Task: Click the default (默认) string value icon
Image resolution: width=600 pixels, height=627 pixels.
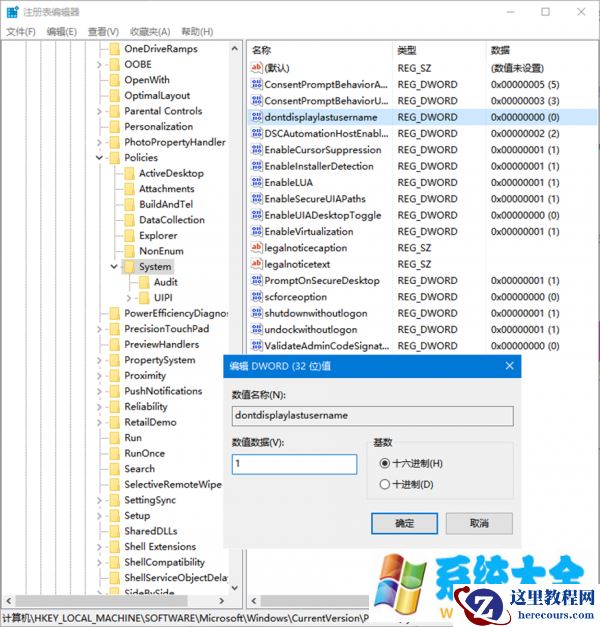Action: pos(256,68)
